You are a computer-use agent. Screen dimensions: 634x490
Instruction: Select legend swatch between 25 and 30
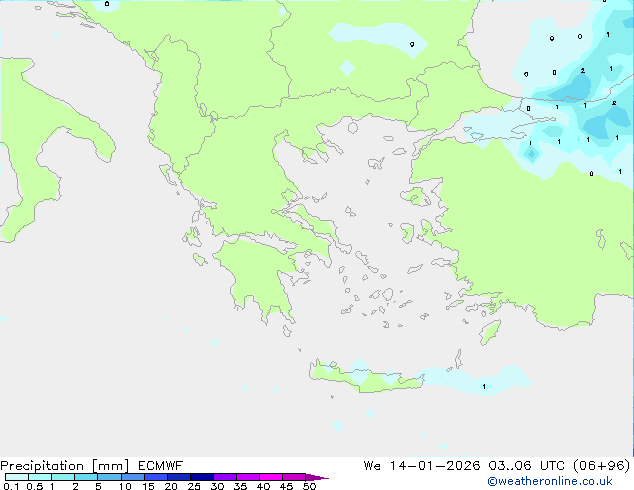point(201,477)
